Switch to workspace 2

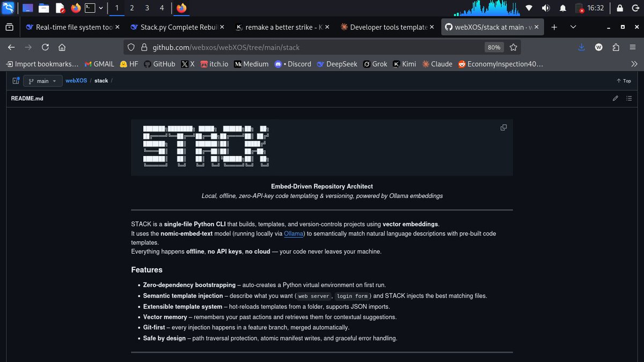[x=131, y=8]
